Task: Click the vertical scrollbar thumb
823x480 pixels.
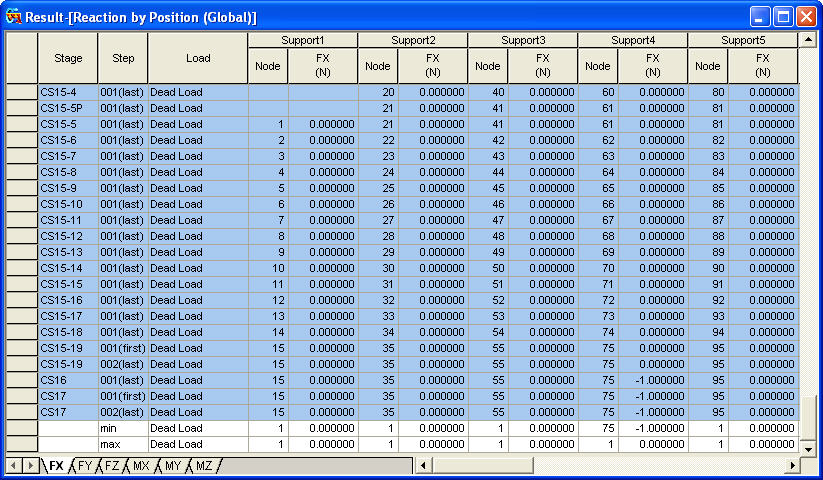Action: click(808, 412)
